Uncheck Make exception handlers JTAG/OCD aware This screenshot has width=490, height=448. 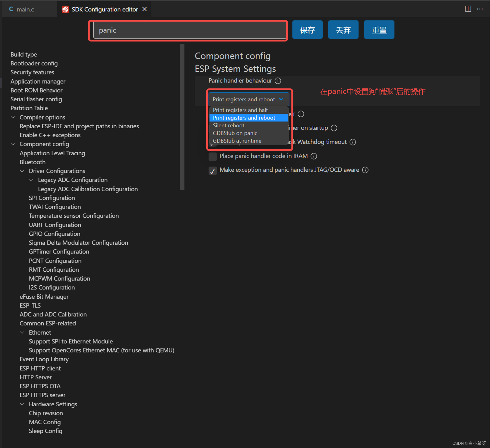click(212, 170)
